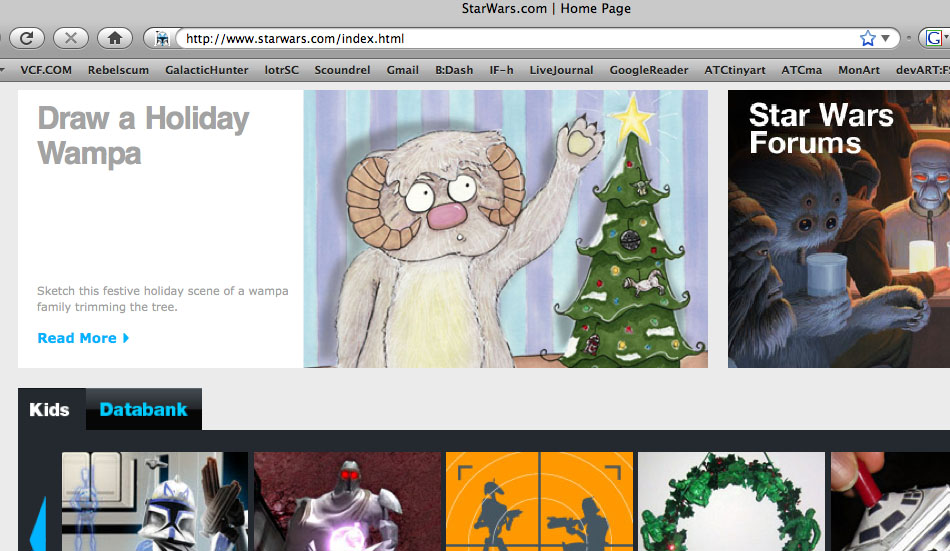Click the wampa tree description text

pyautogui.click(x=162, y=299)
